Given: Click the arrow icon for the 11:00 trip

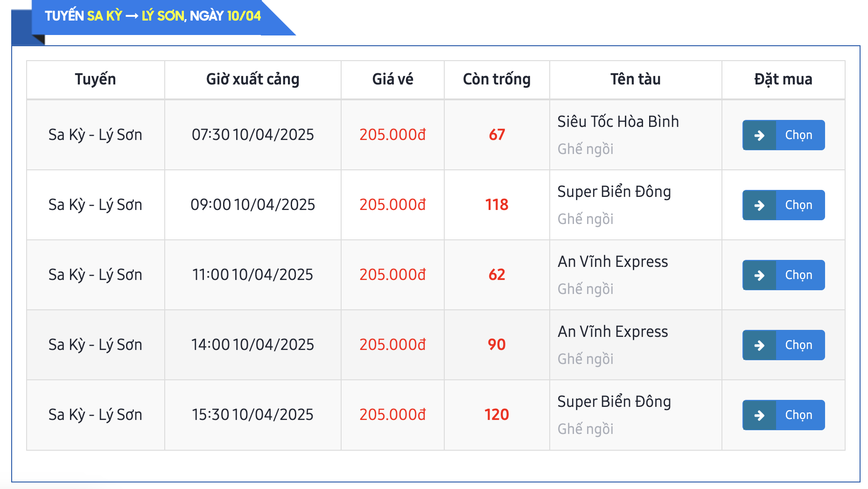Looking at the screenshot, I should click(759, 275).
